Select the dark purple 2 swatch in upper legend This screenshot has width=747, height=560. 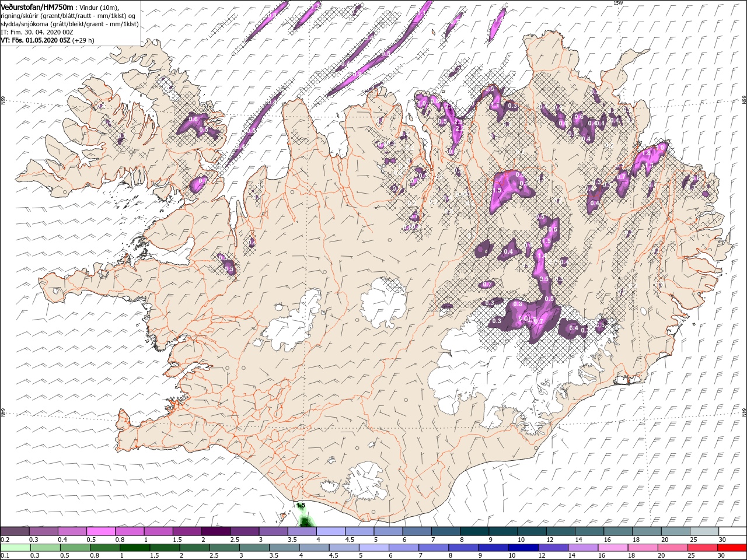pyautogui.click(x=215, y=531)
